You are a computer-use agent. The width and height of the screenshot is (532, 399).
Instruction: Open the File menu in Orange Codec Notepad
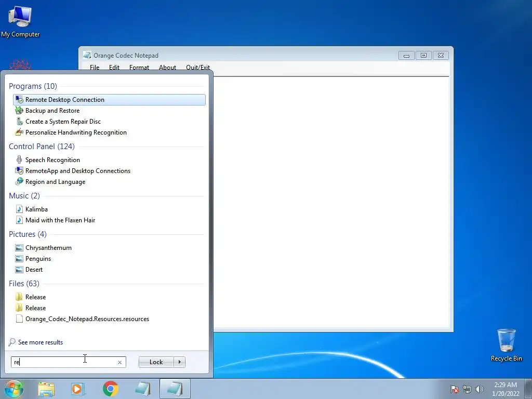point(95,67)
